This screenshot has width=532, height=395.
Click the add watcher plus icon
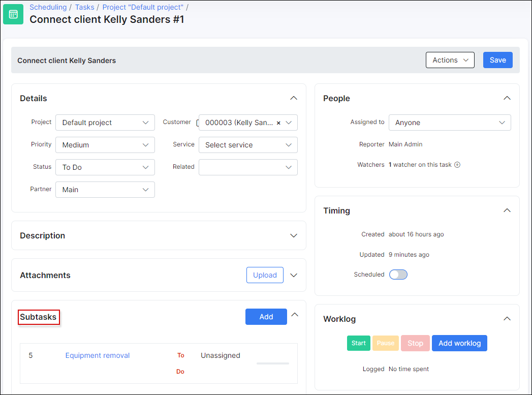(457, 165)
